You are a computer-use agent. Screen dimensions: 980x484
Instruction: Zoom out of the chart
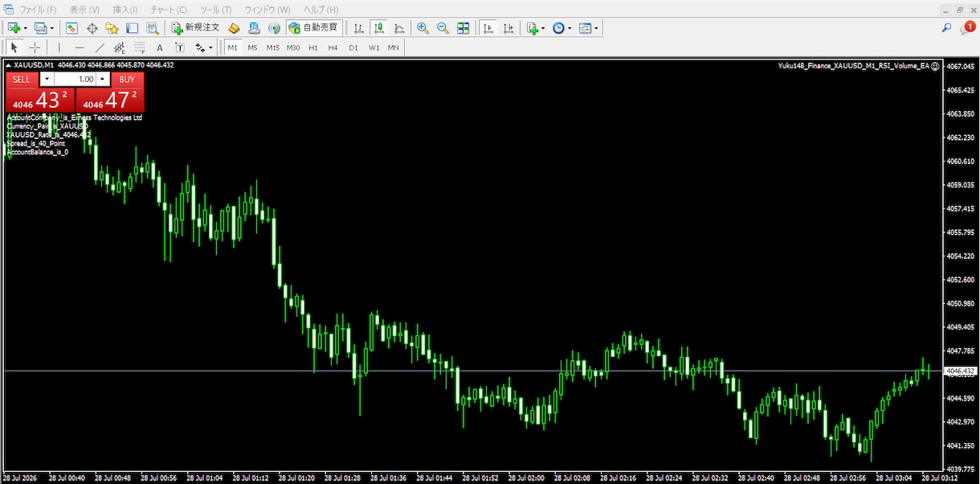click(x=443, y=28)
